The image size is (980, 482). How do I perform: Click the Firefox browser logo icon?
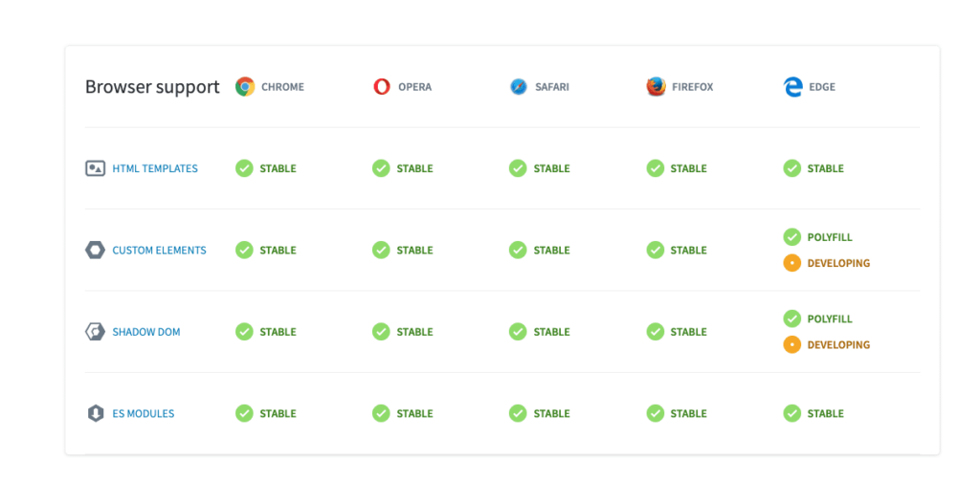656,87
